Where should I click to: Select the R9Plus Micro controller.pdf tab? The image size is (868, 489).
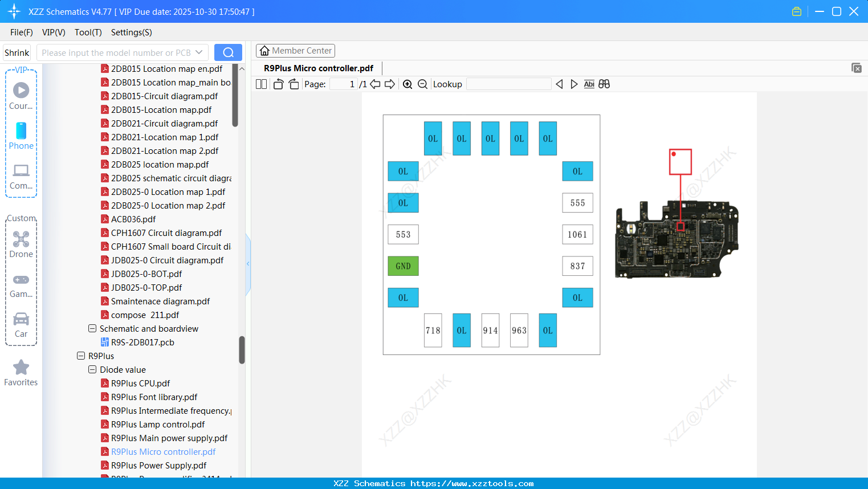[319, 68]
